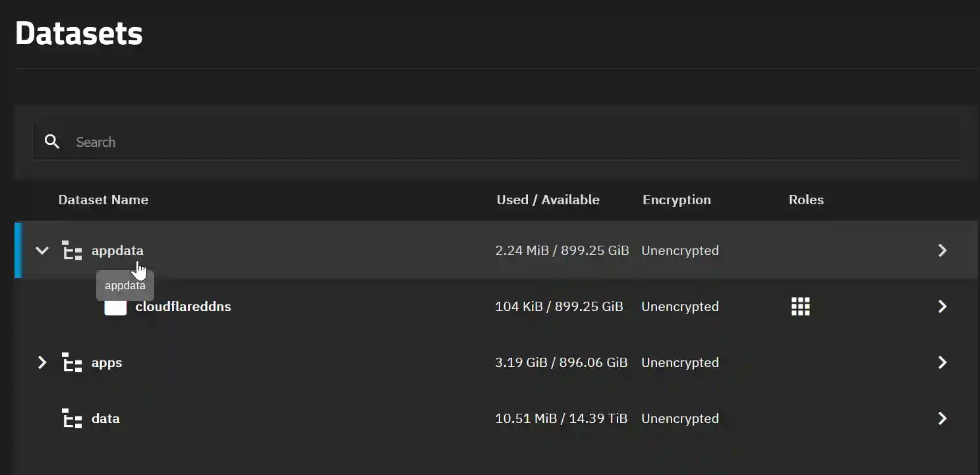Click the apps dataset tree icon
The height and width of the screenshot is (475, 980).
[x=72, y=362]
